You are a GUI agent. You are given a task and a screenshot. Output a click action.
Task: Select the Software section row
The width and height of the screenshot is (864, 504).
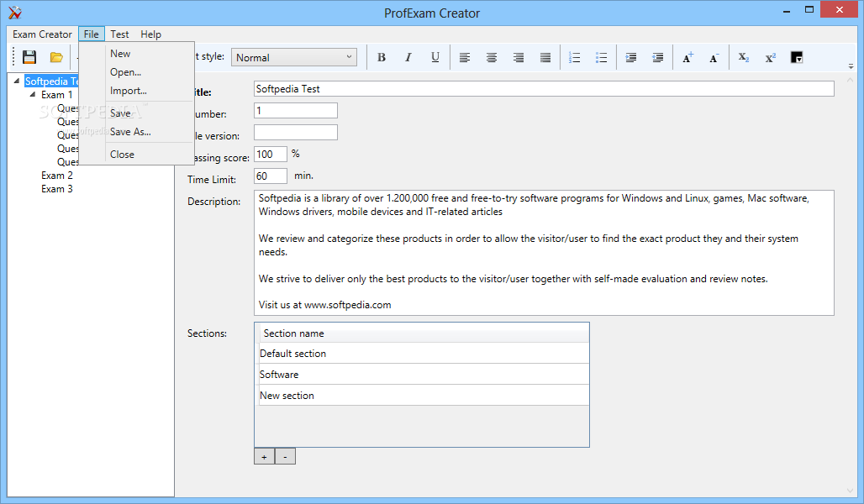[x=424, y=374]
